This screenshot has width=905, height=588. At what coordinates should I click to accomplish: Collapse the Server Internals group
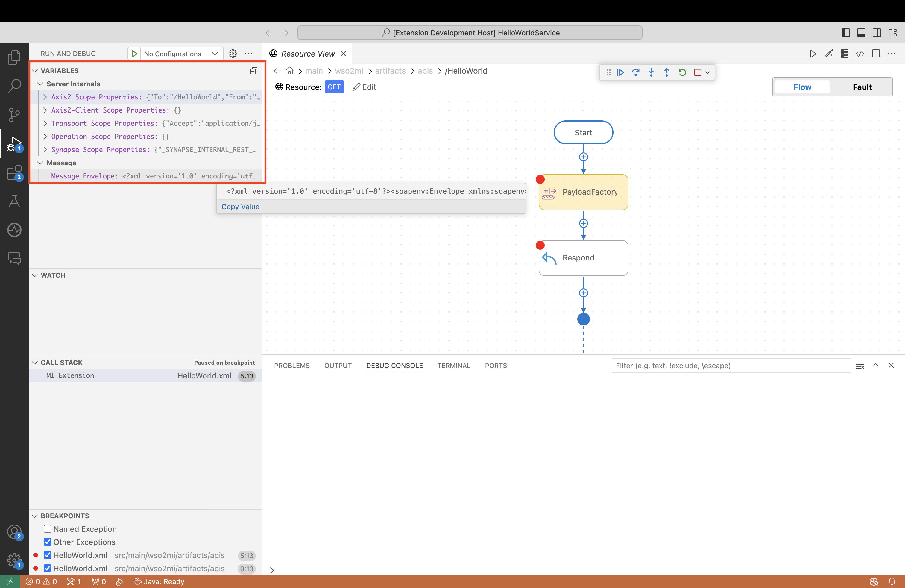point(40,84)
